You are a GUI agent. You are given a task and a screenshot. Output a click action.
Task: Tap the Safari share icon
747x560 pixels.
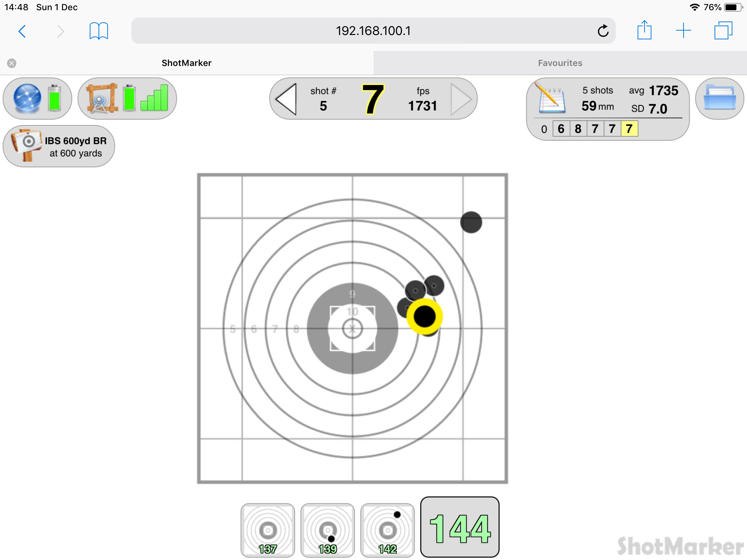(644, 31)
